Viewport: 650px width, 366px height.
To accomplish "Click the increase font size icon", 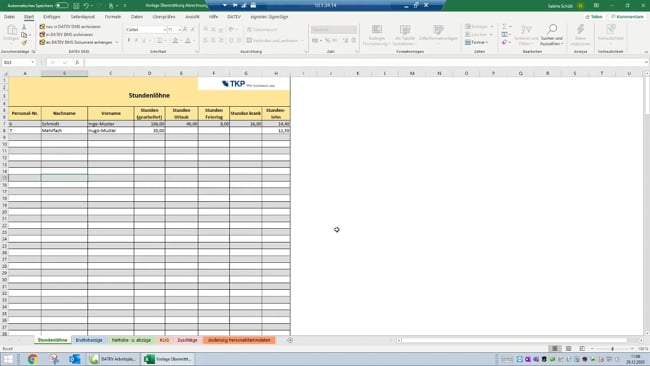I will 185,29.
